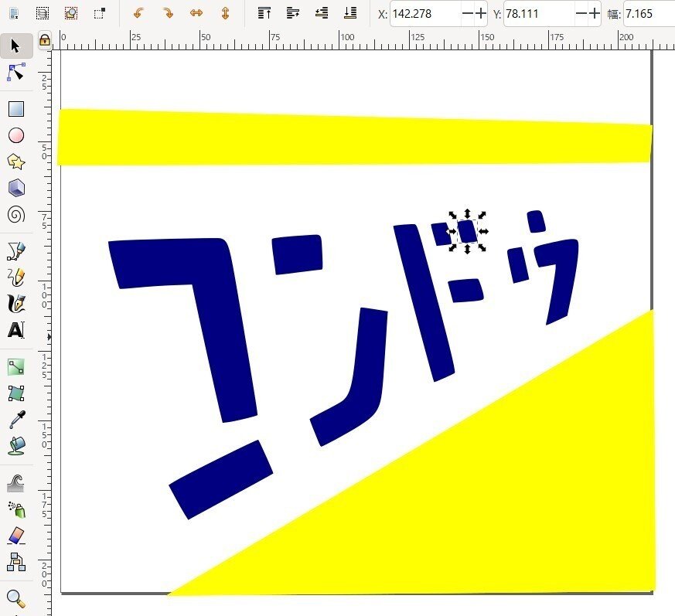Viewport: 675px width, 616px height.
Task: Select the Spiral tool
Action: [x=16, y=214]
